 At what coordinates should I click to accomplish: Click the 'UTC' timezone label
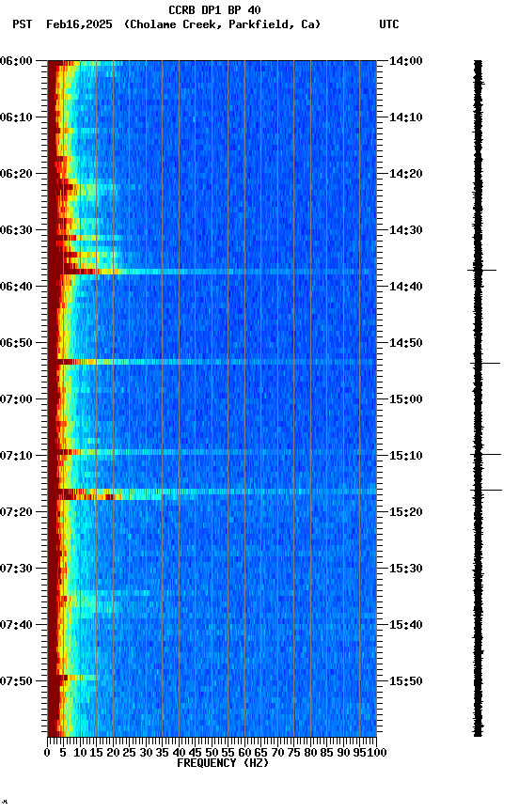[x=389, y=24]
